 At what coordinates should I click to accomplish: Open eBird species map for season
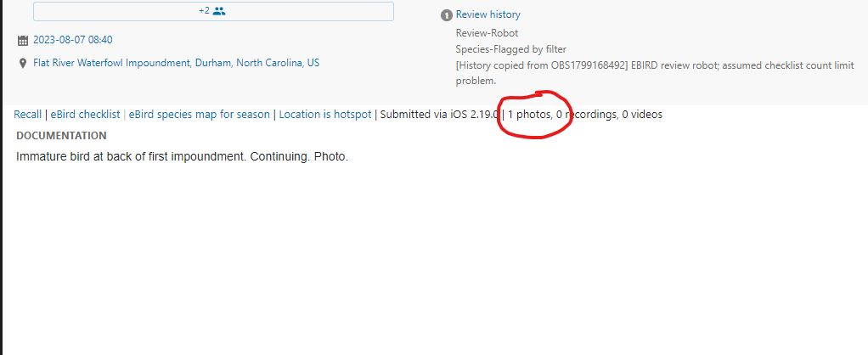[200, 115]
